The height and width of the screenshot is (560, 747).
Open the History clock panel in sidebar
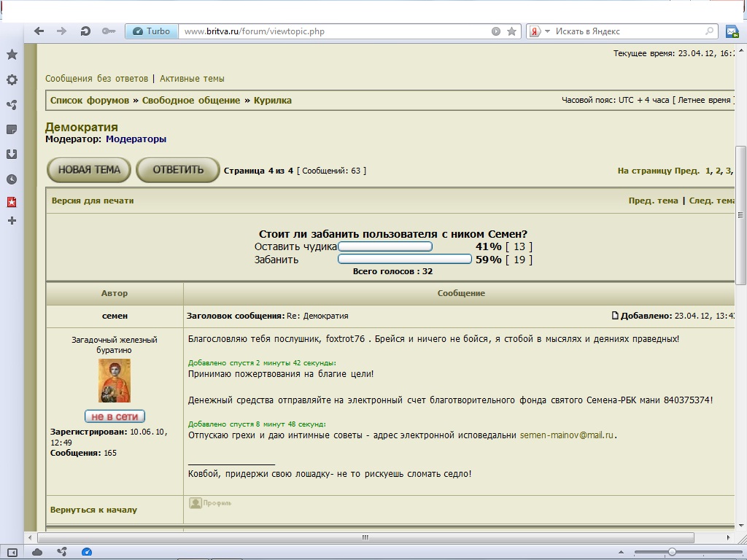12,179
